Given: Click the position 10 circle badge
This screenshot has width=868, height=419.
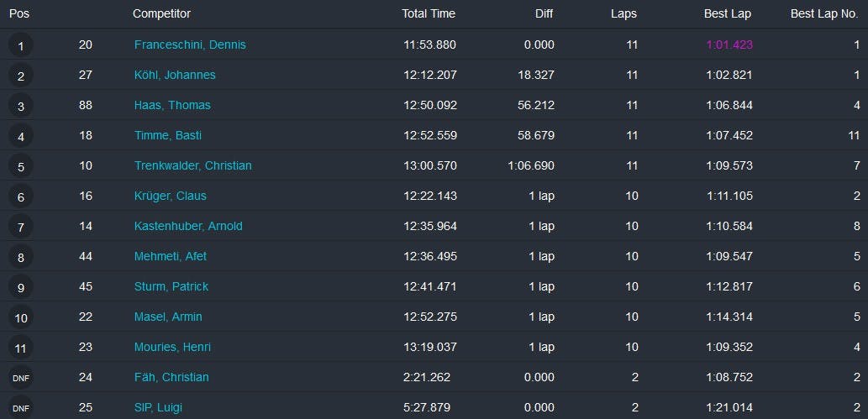Looking at the screenshot, I should 21,317.
